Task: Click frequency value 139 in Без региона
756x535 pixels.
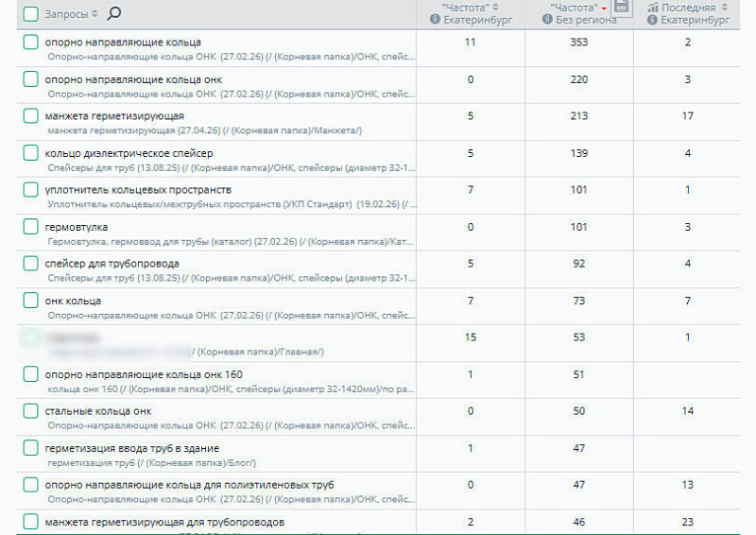Action: click(579, 153)
